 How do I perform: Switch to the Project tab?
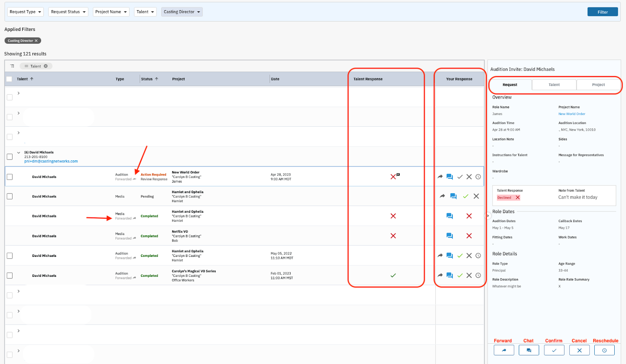[x=598, y=85]
